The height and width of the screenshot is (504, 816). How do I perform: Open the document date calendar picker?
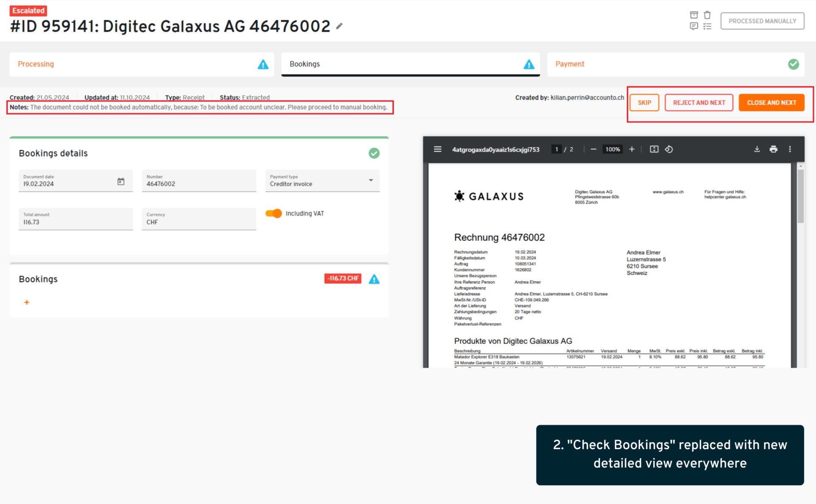click(121, 182)
